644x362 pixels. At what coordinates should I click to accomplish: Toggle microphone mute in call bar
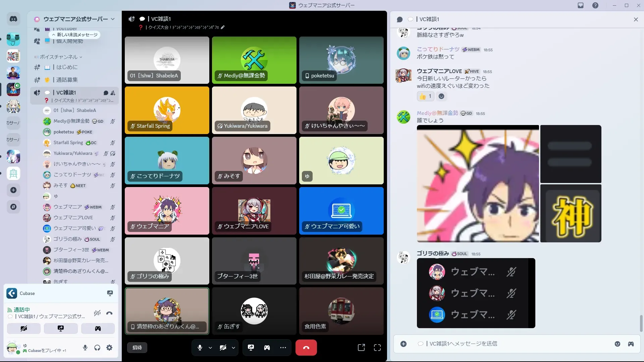[200, 348]
